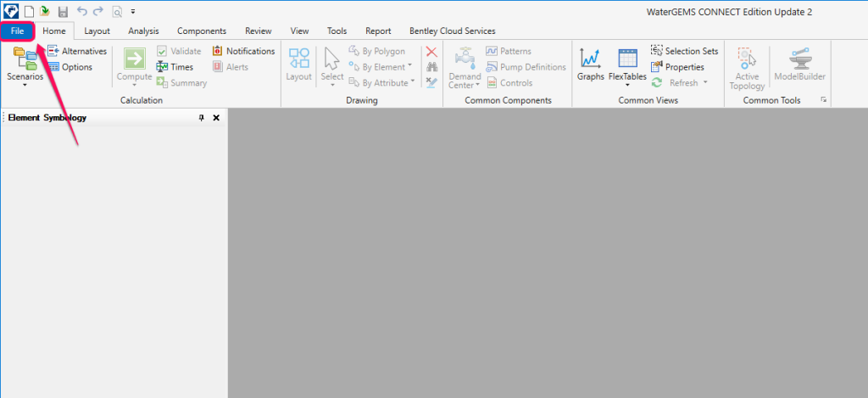Open the Report ribbon tab
Screen dimensions: 868x398
coord(378,31)
